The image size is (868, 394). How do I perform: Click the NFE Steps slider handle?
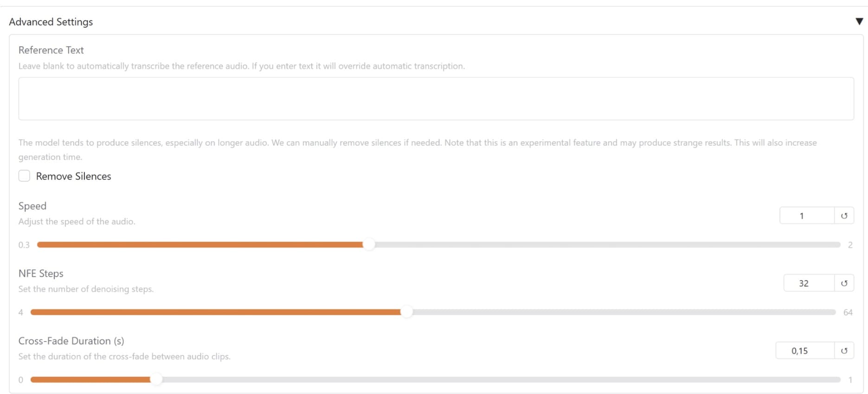pos(406,312)
